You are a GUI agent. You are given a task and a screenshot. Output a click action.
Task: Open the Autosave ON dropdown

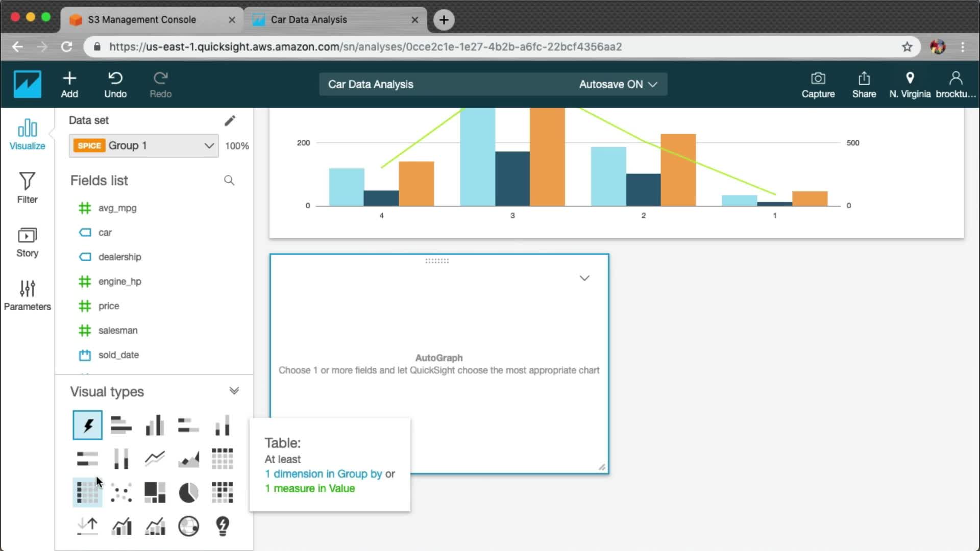(x=618, y=84)
